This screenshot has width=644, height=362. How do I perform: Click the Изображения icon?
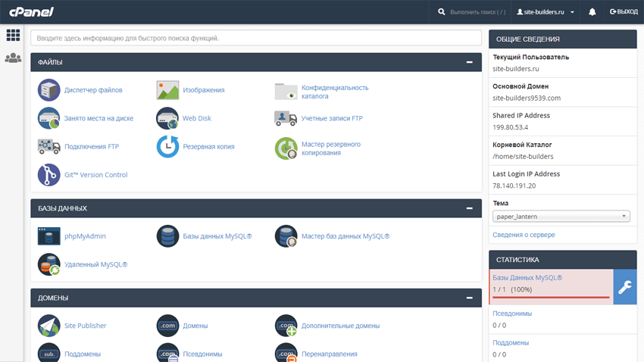coord(167,90)
